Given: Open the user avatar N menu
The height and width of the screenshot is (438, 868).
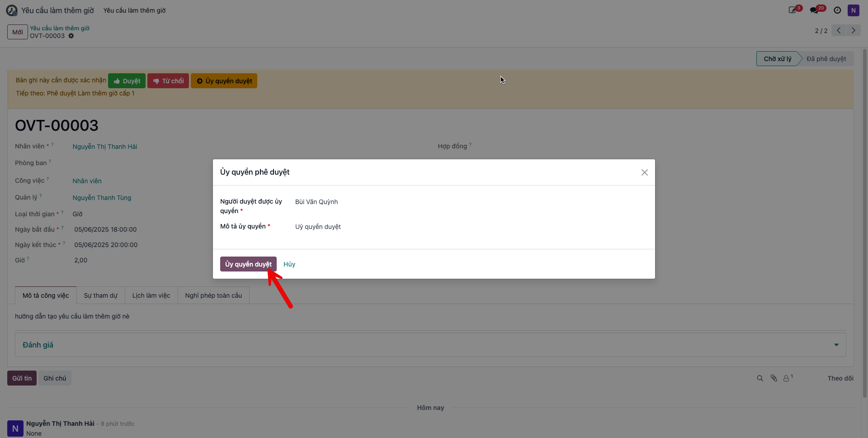Looking at the screenshot, I should 853,10.
